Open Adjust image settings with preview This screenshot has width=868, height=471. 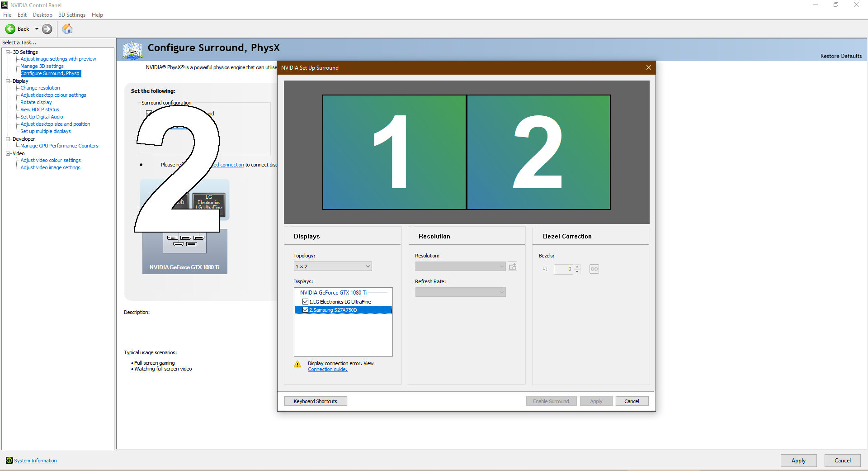point(58,59)
